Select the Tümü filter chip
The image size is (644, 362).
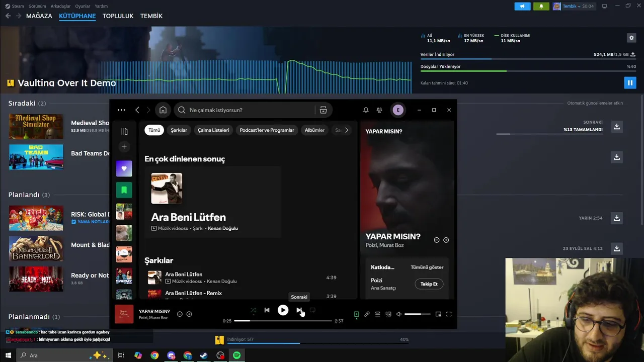[x=154, y=130]
